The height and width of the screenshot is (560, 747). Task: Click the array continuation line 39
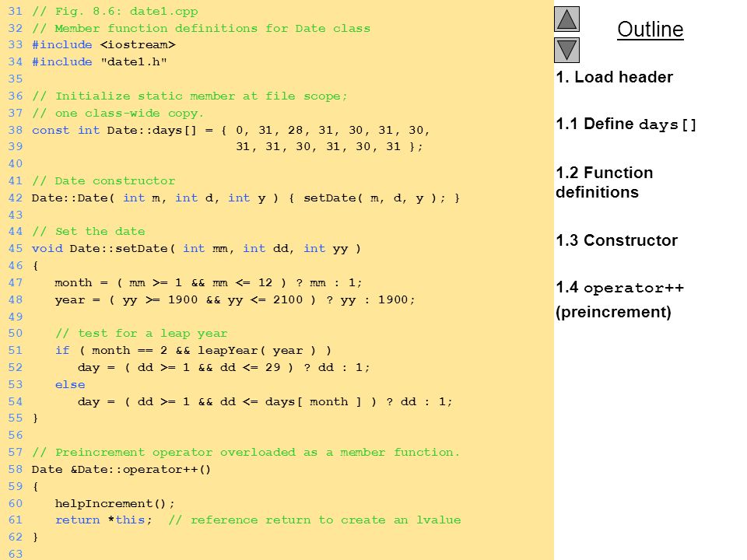coord(329,147)
